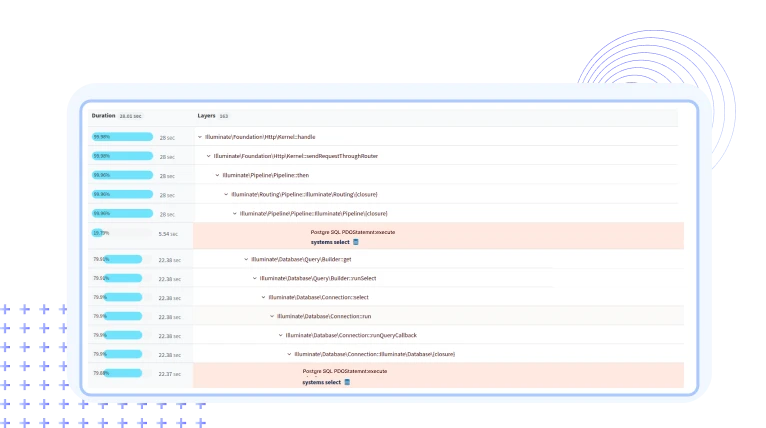Screen dimensions: 766x428
Task: Select Illuminate\Pipeline\Pipeline::then layer name
Action: [x=266, y=175]
